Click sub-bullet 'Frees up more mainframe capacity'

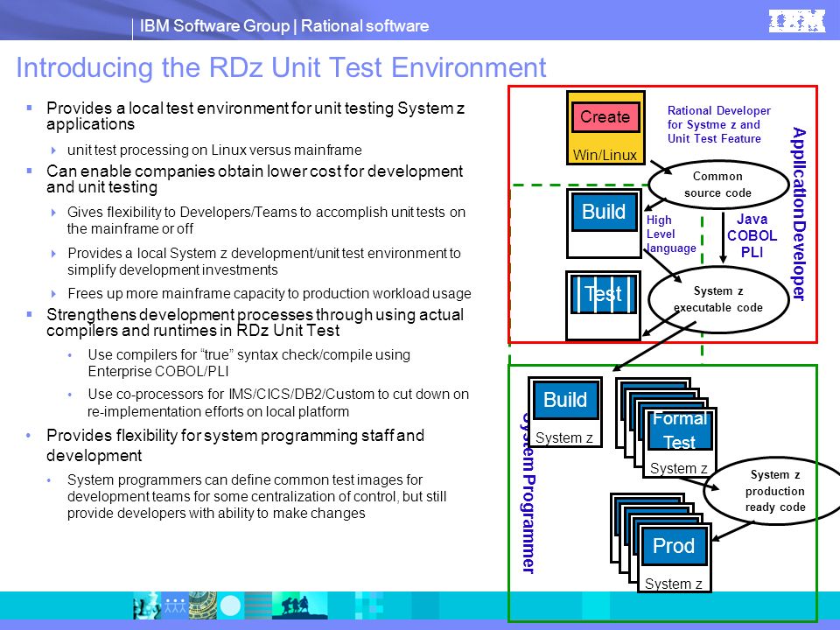tap(269, 294)
